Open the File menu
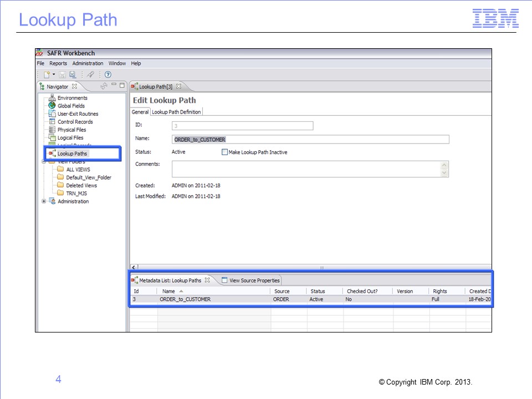532x399 pixels. point(40,63)
